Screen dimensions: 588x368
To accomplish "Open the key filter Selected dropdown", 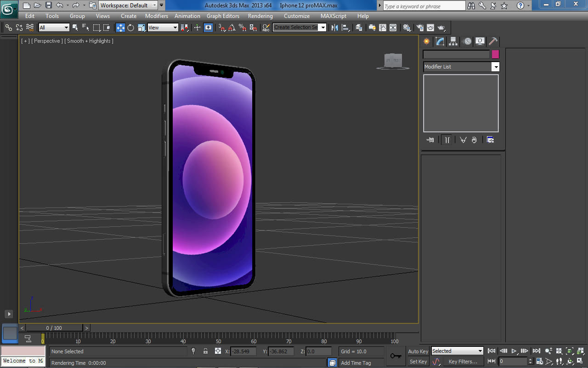I will click(x=457, y=351).
